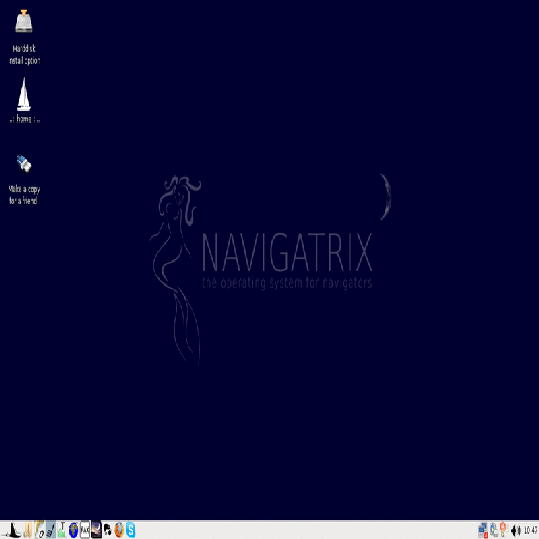Launch the FAX application from the taskbar

point(85,530)
